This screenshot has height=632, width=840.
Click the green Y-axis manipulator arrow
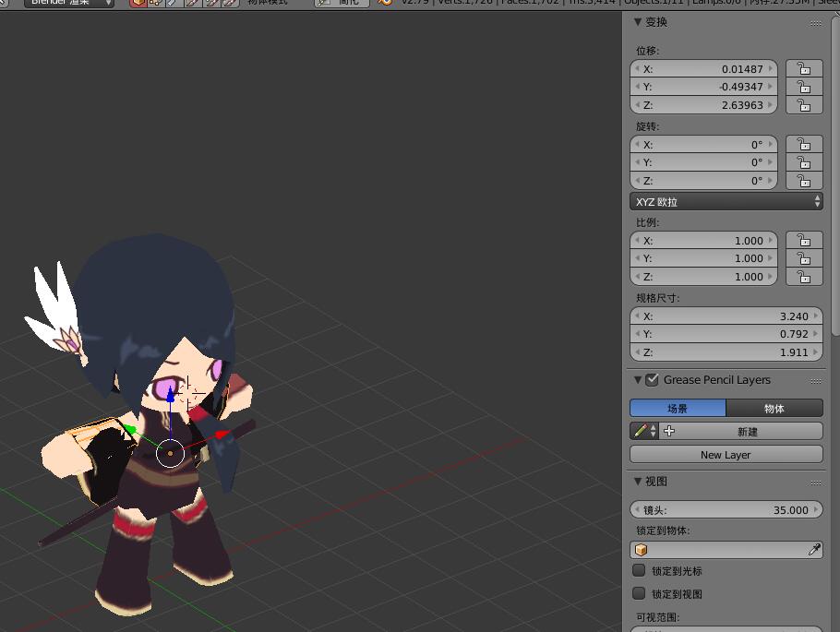(129, 429)
